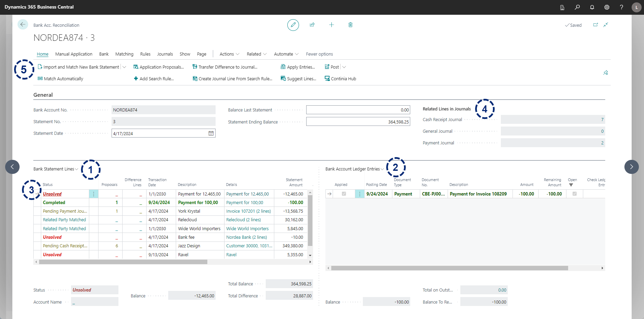644x319 pixels.
Task: Expand Import and Match dropdown arrow
Action: [124, 67]
